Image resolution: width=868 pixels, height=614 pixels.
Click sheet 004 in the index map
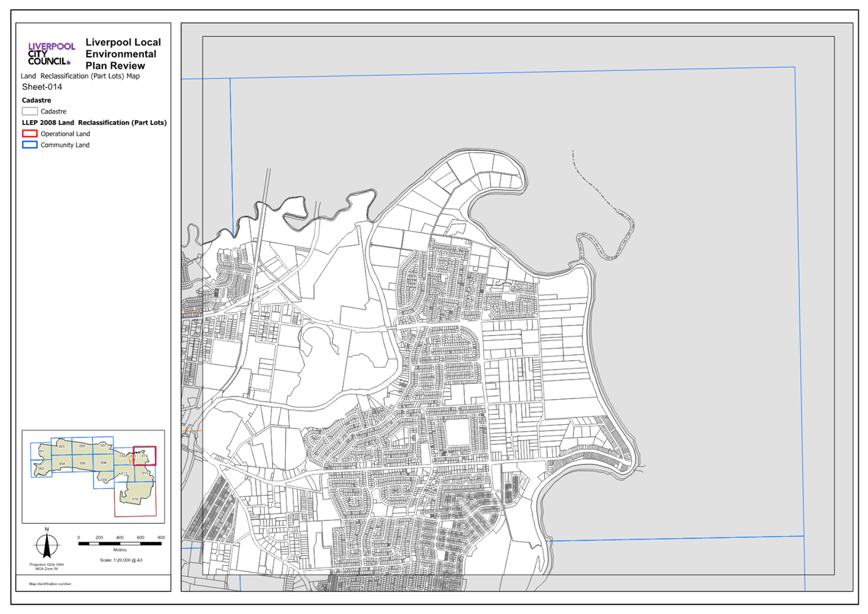coord(62,464)
